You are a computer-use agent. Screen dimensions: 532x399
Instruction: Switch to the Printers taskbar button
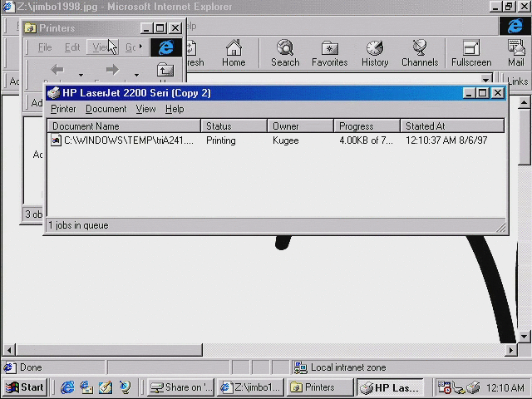tap(319, 387)
